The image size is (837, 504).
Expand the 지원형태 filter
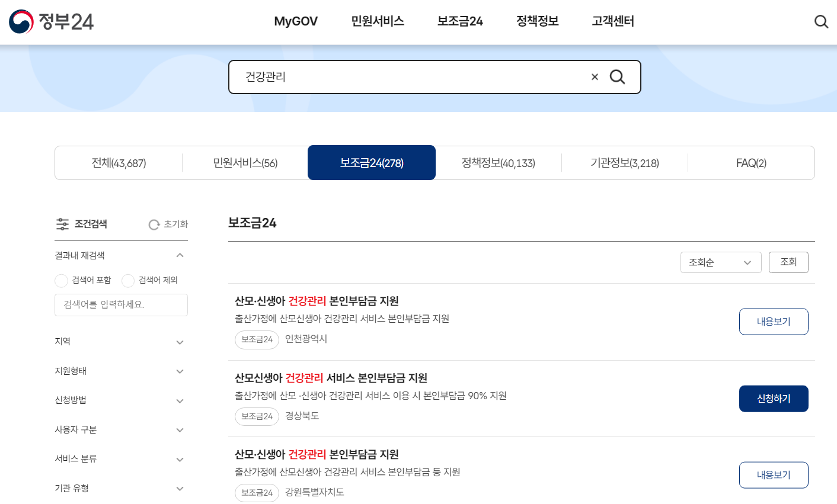(x=180, y=371)
